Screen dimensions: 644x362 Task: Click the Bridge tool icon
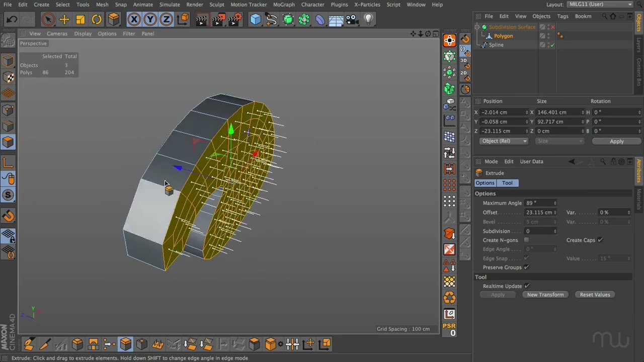click(x=93, y=344)
